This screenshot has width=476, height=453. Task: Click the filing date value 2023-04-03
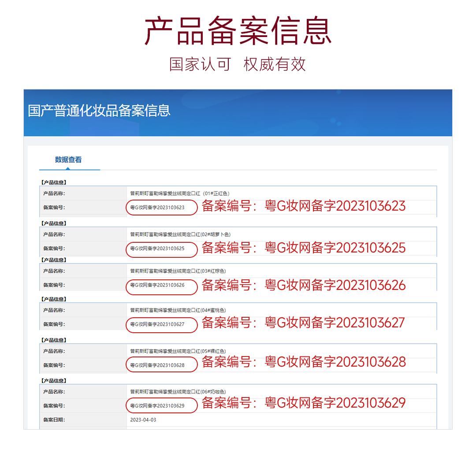coord(143,420)
